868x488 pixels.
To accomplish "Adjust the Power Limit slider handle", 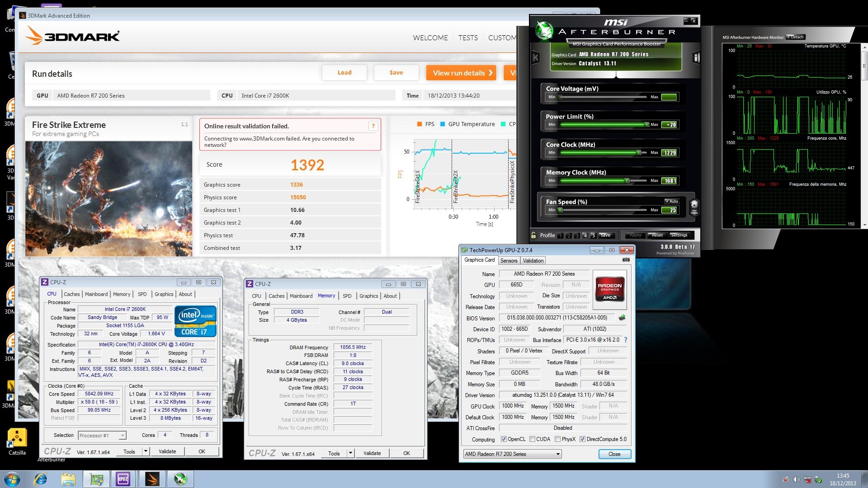I will pyautogui.click(x=646, y=124).
